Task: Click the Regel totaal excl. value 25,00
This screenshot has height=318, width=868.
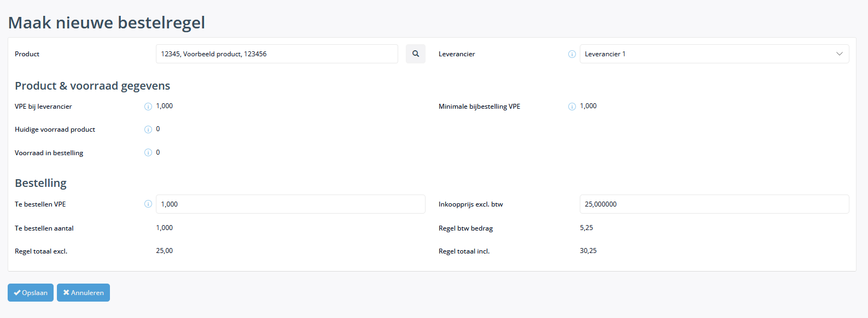Action: click(165, 251)
